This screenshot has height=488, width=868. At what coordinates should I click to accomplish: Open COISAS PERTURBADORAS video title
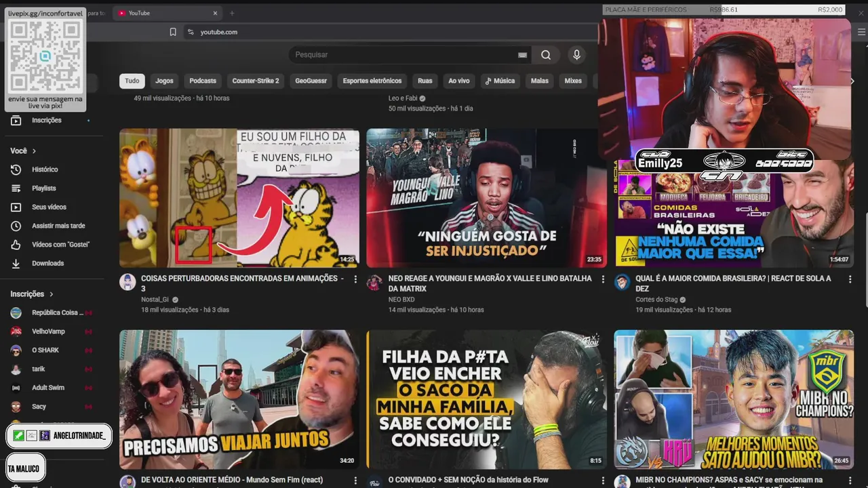[242, 283]
